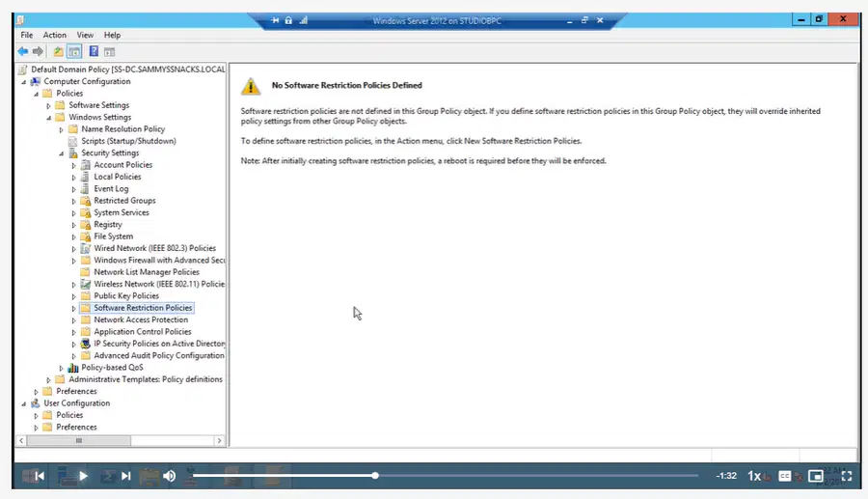Go forward with the gray Forward arrow
Screen dimensions: 868x499
pyautogui.click(x=38, y=51)
